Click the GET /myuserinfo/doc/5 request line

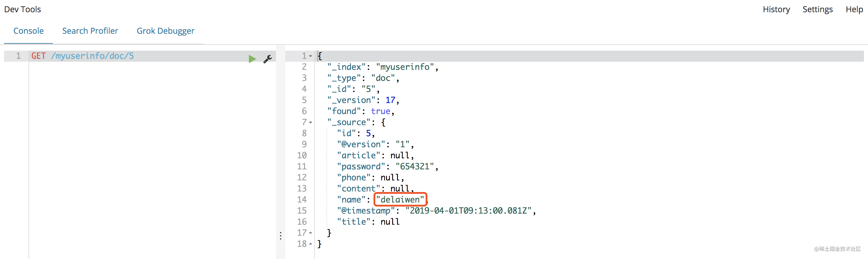[x=83, y=56]
